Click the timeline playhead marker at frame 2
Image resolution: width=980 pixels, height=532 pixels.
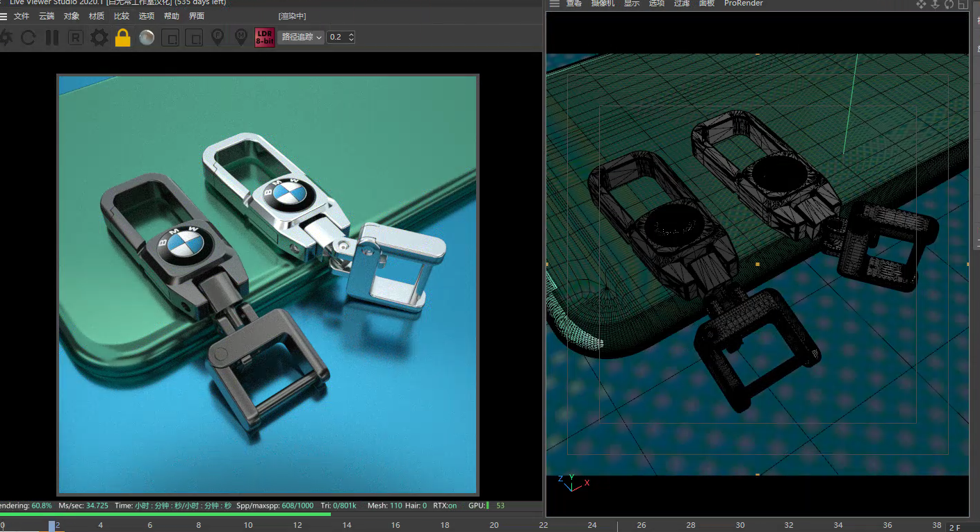[51, 526]
